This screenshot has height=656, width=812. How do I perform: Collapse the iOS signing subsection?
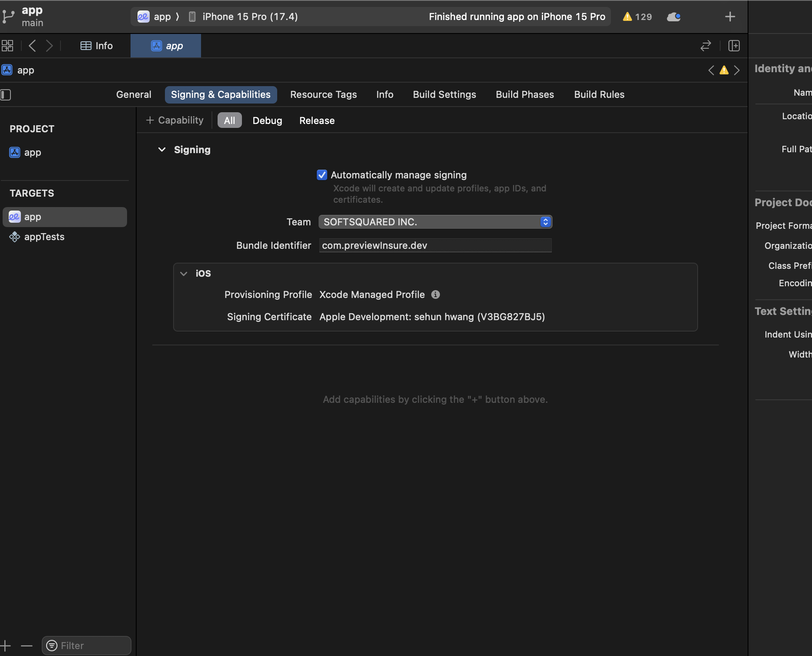[184, 274]
